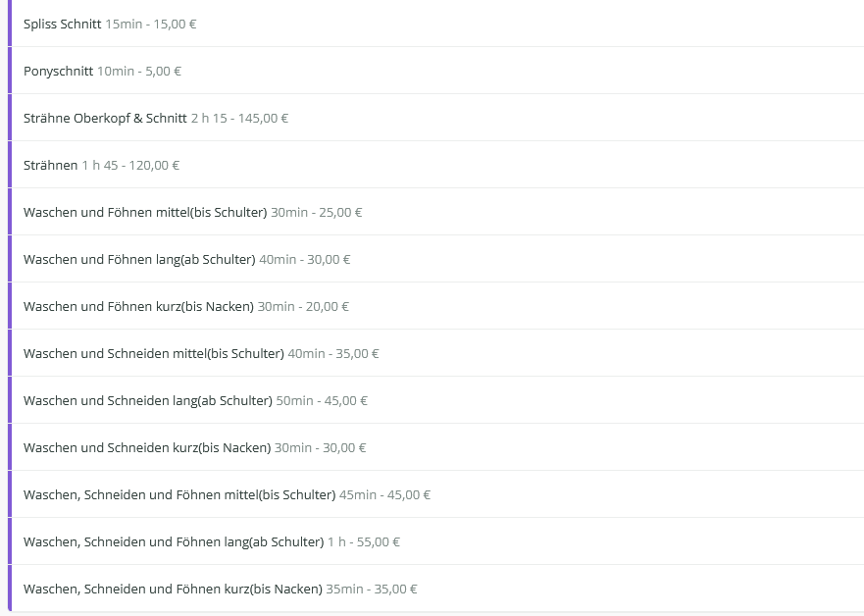The image size is (864, 616).
Task: Click the 25,00 € price text
Action: pos(340,212)
